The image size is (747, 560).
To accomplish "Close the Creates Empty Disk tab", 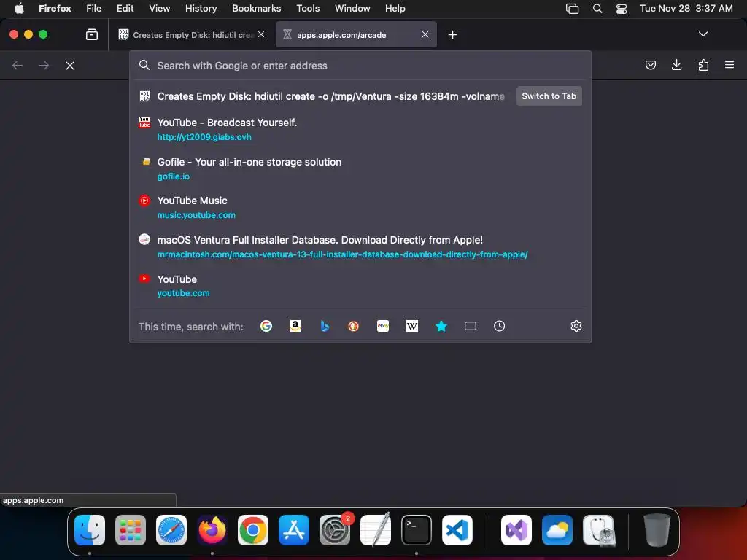I will coord(261,34).
